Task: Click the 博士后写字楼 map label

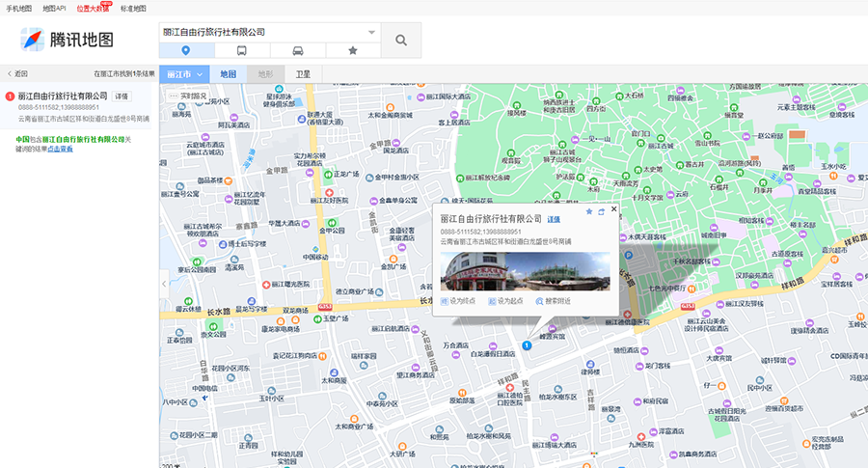Action: (x=248, y=244)
